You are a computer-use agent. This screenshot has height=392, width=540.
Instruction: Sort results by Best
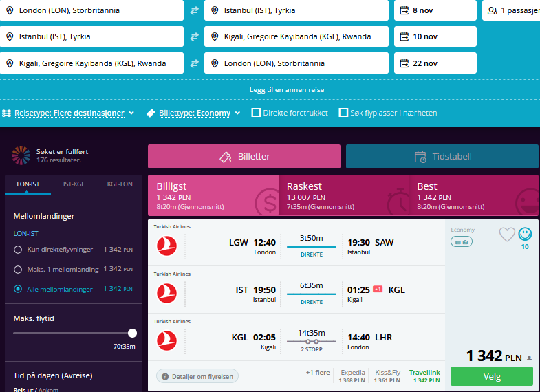473,195
